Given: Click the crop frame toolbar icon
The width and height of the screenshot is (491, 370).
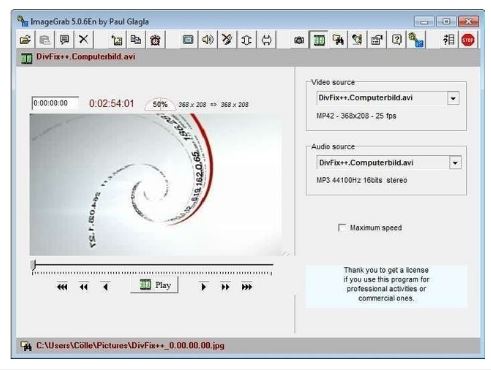Looking at the screenshot, I should (117, 40).
